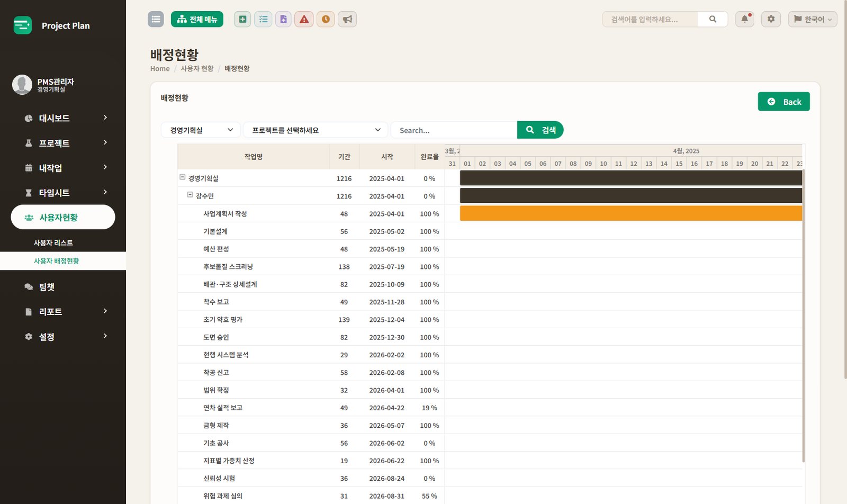Click the top search magnifier icon
847x504 pixels.
pyautogui.click(x=713, y=19)
